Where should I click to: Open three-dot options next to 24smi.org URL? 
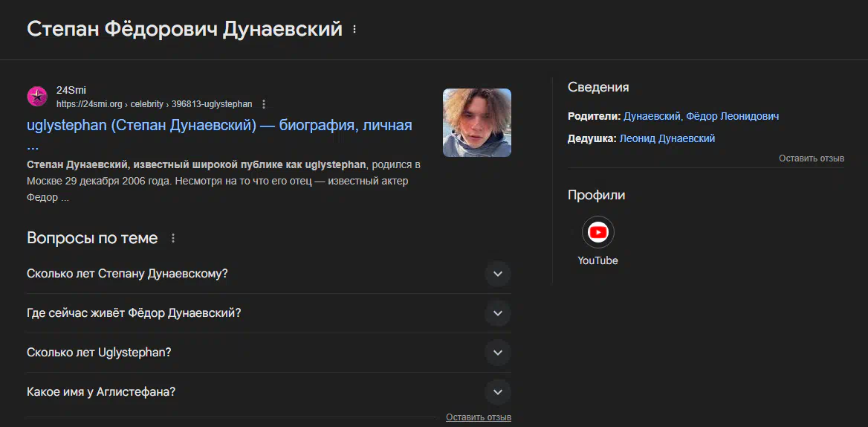pyautogui.click(x=264, y=104)
